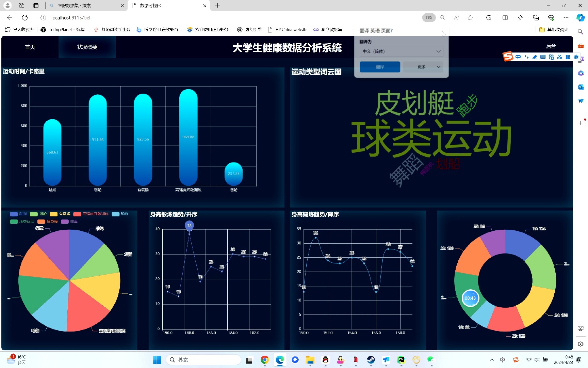Open the 中文（简体）language dropdown
This screenshot has height=368, width=588.
401,51
